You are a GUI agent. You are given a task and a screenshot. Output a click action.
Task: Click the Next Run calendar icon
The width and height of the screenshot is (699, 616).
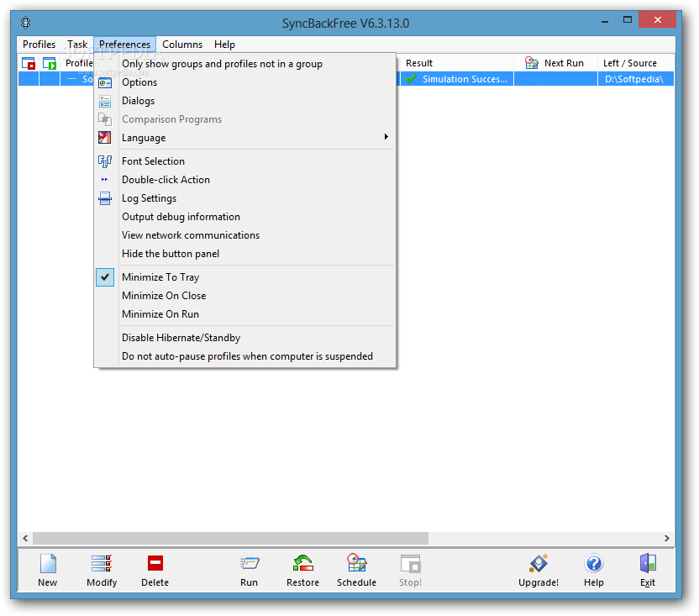531,63
